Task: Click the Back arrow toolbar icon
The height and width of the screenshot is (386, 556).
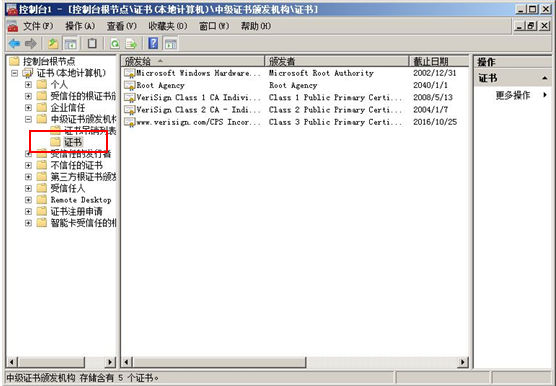Action: pyautogui.click(x=14, y=44)
